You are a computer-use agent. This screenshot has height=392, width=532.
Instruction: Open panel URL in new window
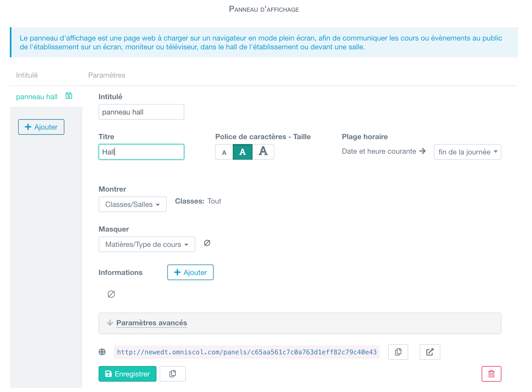[430, 352]
